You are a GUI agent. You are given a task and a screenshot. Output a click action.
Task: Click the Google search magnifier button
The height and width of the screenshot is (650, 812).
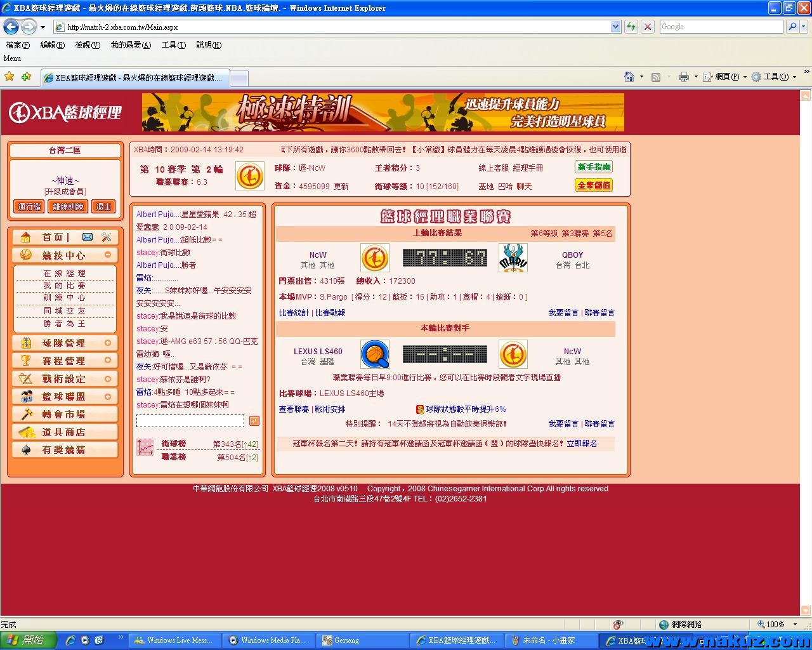click(792, 27)
